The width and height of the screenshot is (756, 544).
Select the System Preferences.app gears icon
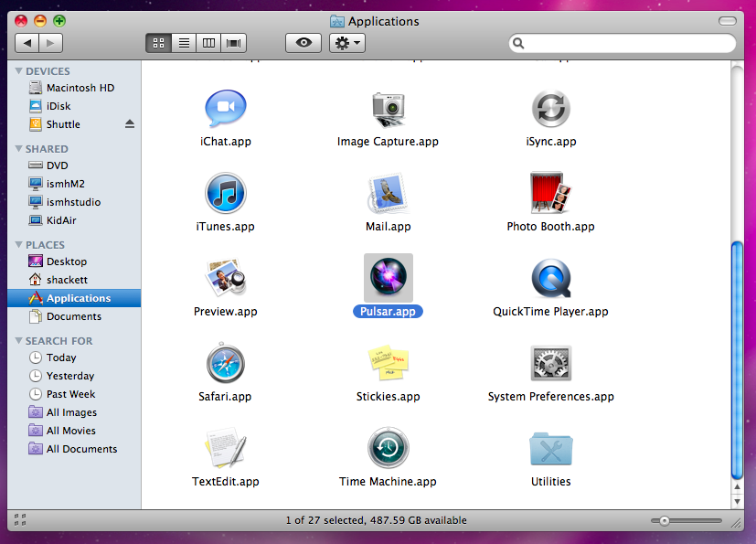point(551,363)
